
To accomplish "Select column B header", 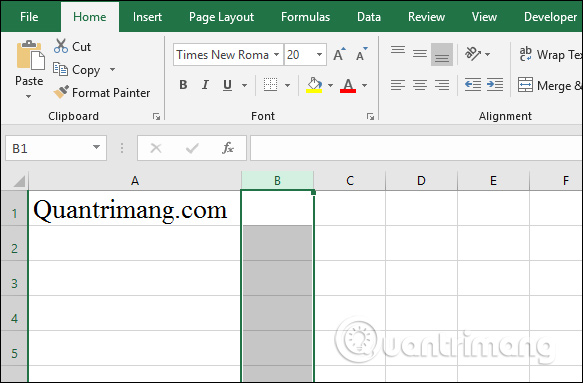I will (x=277, y=181).
